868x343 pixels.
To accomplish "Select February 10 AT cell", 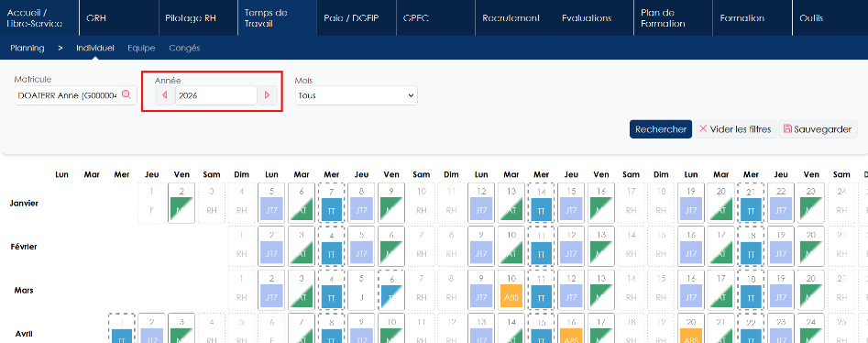I will [511, 246].
